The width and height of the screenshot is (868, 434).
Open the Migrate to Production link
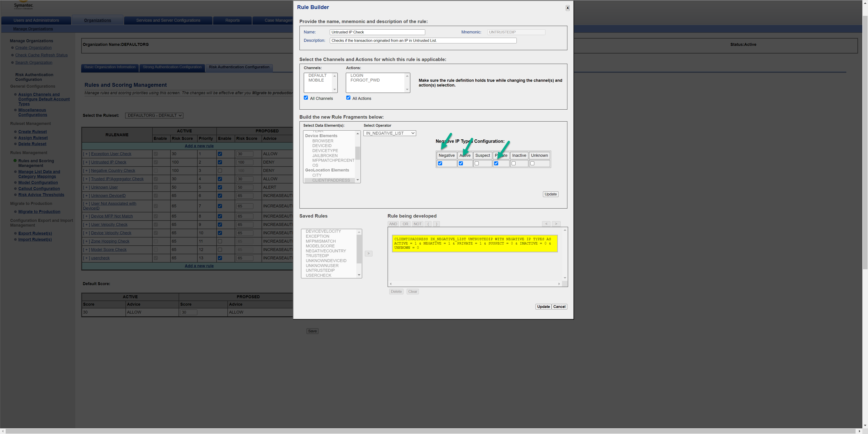(x=39, y=212)
